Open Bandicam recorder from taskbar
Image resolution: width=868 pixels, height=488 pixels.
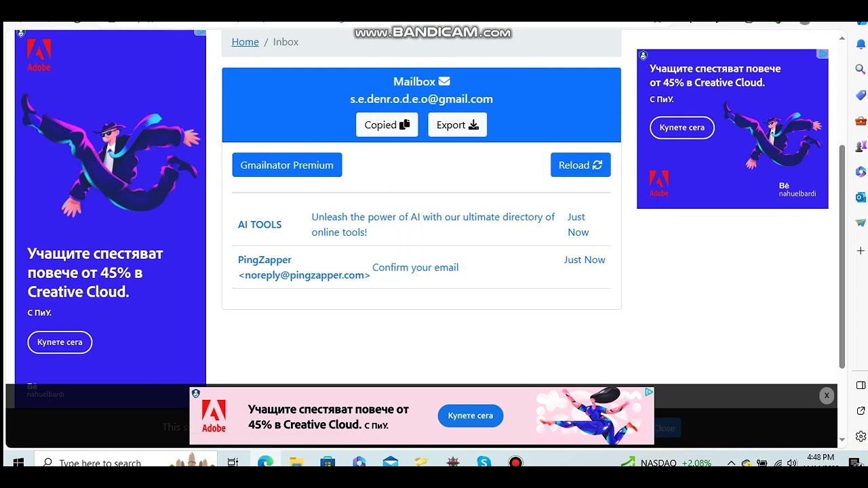pyautogui.click(x=515, y=462)
